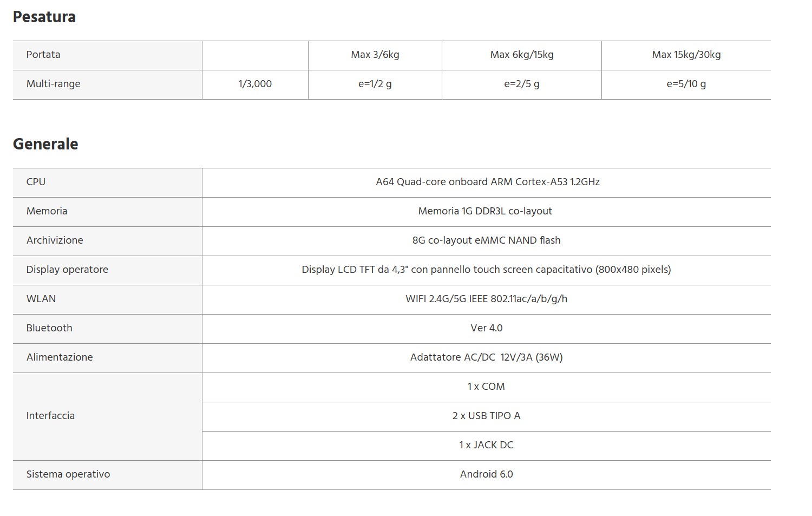Screen dimensions: 812x516
Task: Click the e=5/10 g cell
Action: click(686, 84)
